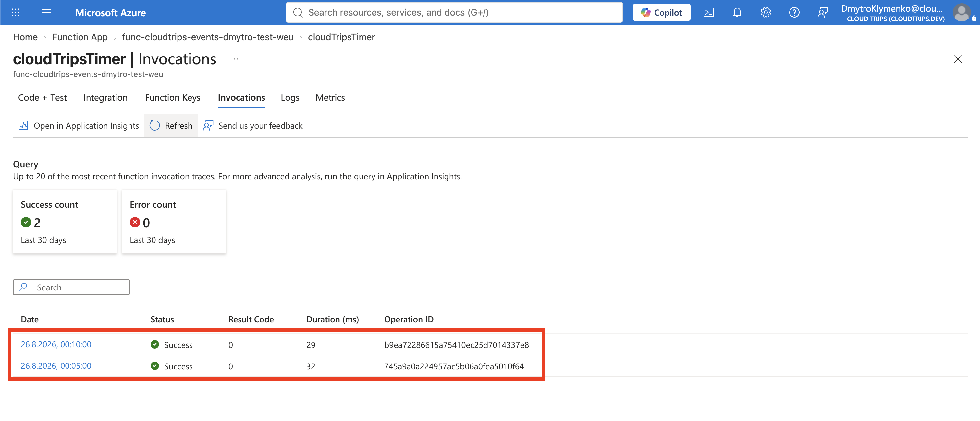Click the Error count card

click(x=174, y=222)
